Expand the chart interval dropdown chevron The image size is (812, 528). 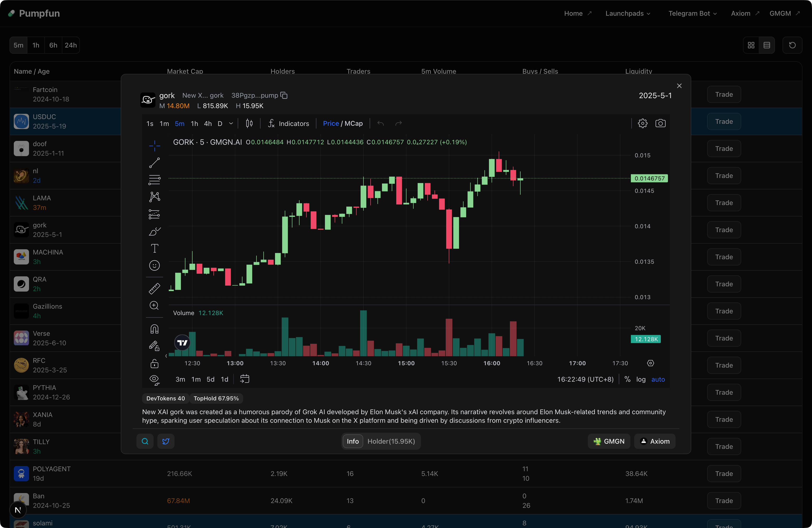pyautogui.click(x=231, y=124)
